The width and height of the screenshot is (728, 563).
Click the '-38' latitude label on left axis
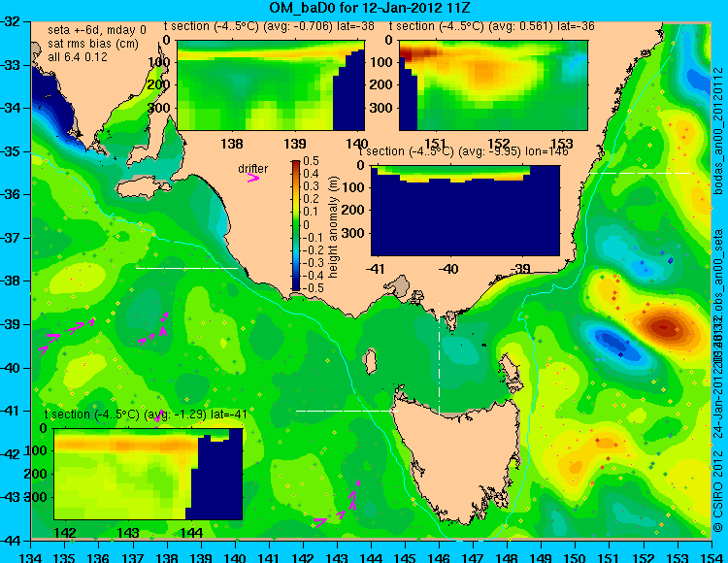click(x=11, y=281)
